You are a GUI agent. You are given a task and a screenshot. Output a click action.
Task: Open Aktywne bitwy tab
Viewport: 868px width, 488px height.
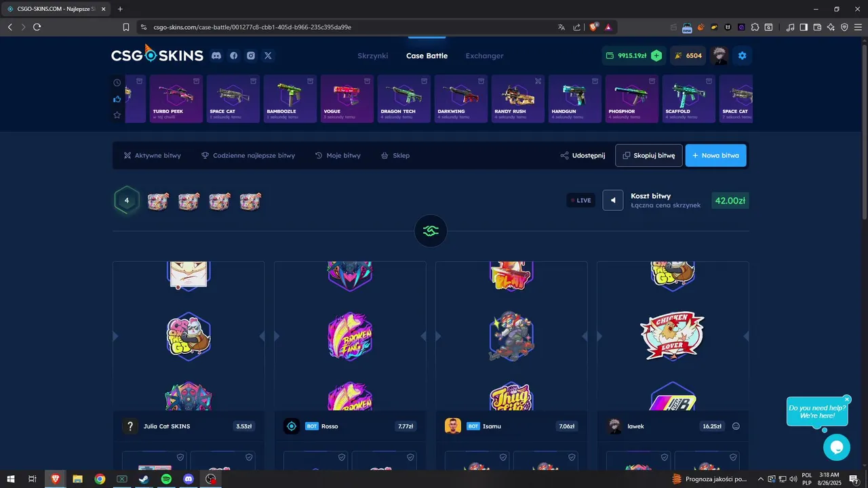[152, 155]
